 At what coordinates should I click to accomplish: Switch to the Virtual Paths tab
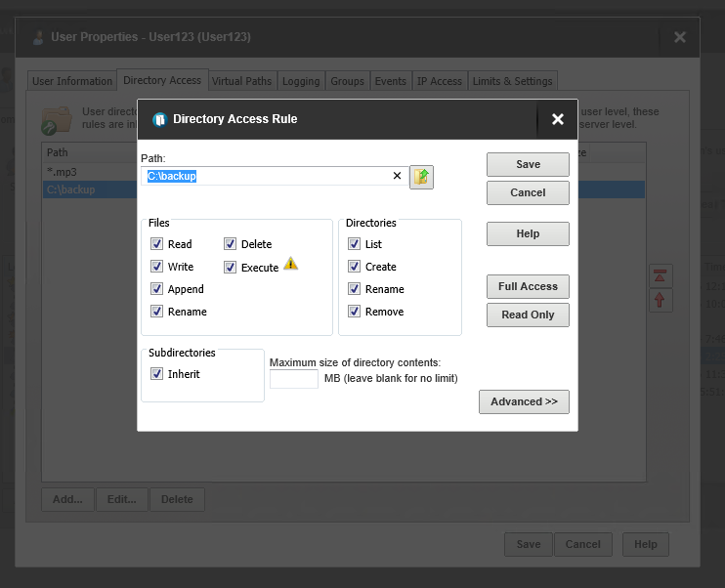(241, 81)
